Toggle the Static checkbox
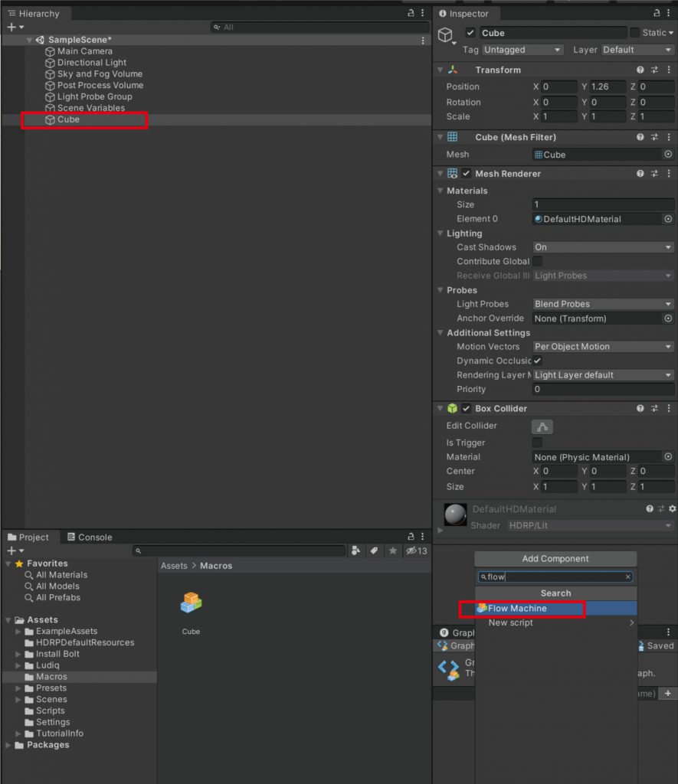Screen dimensions: 678x784 634,33
